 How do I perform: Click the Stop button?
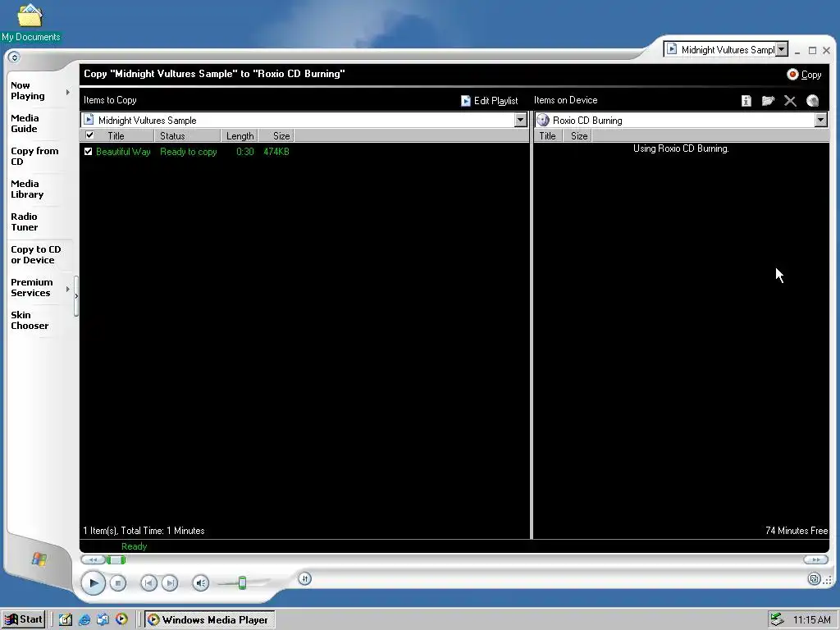118,583
